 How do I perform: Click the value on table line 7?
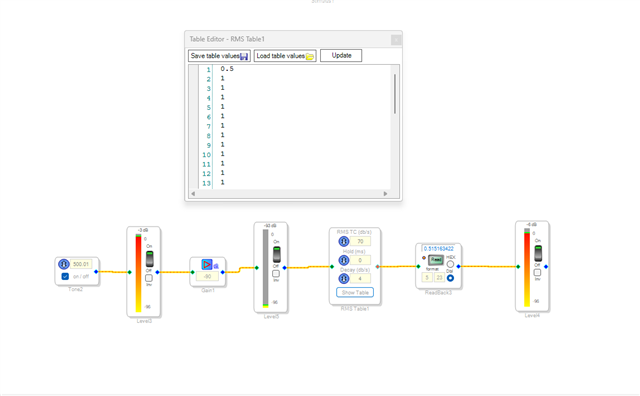tap(222, 126)
